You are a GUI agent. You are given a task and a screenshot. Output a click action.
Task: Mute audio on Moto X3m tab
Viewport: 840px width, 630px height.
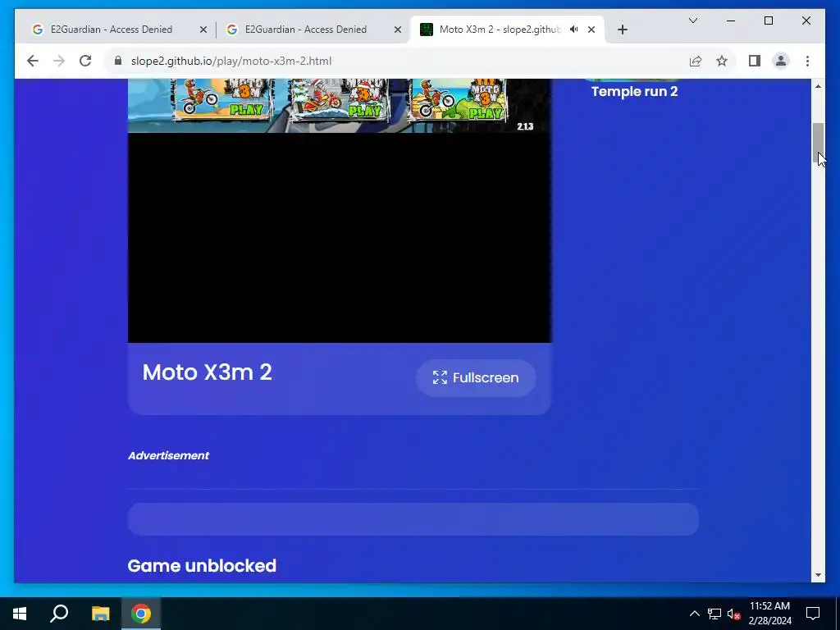click(573, 30)
